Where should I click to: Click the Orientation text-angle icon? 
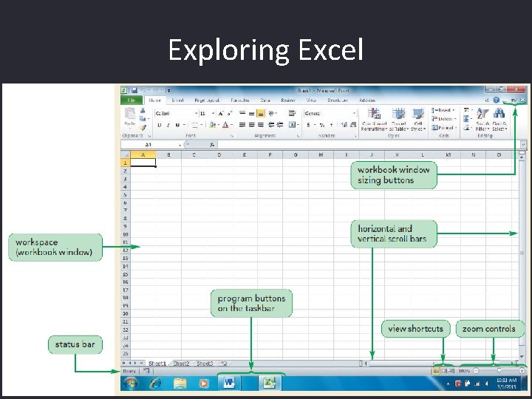pyautogui.click(x=271, y=113)
